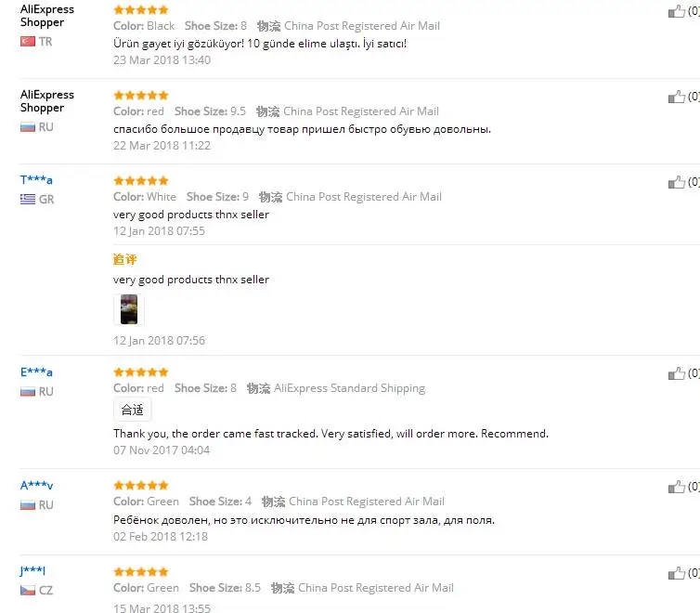Like the Turkish review with thumbs-up

tap(677, 11)
